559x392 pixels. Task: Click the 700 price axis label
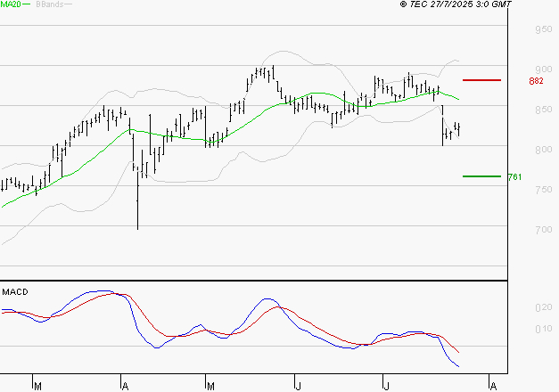(542, 230)
